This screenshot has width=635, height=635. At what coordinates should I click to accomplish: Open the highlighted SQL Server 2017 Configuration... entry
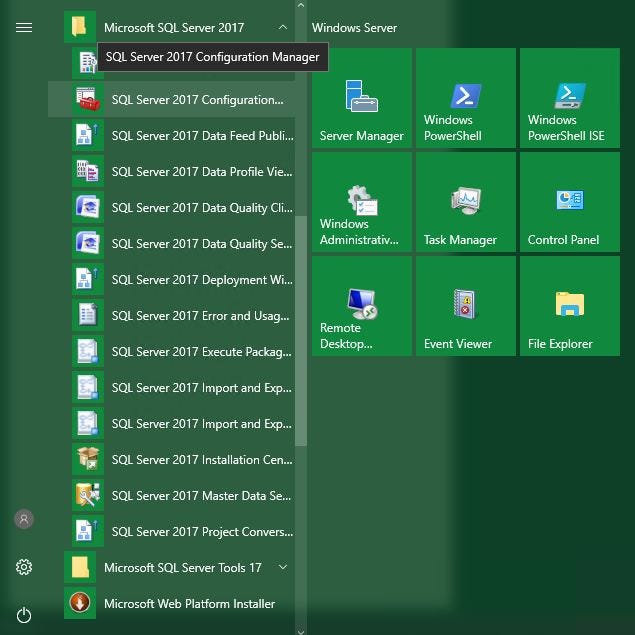(172, 99)
